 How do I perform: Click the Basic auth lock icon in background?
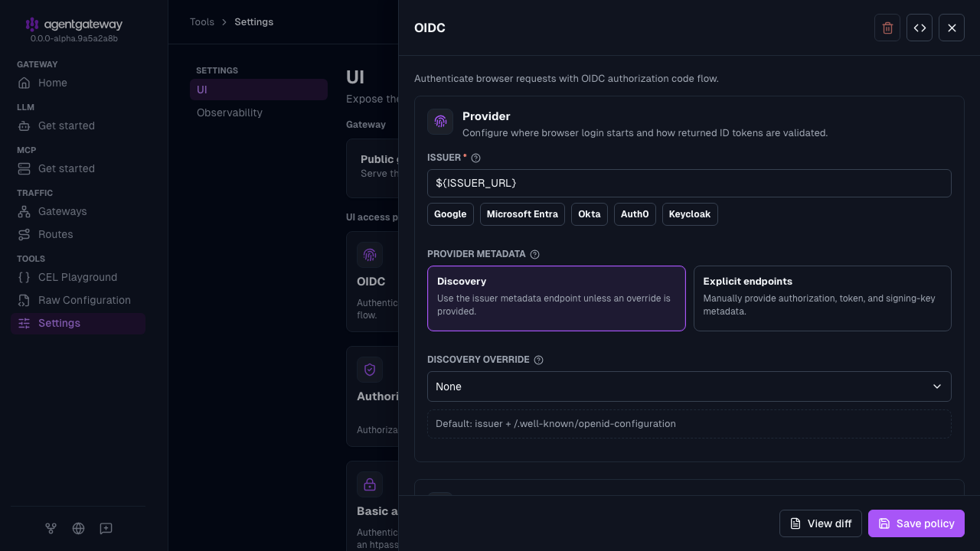coord(370,484)
